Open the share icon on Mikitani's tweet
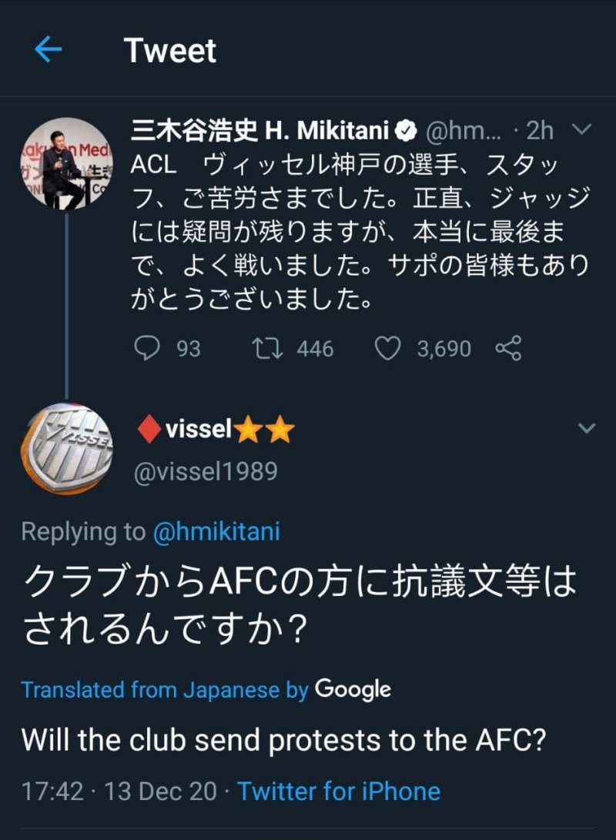The image size is (616, 840). (508, 349)
